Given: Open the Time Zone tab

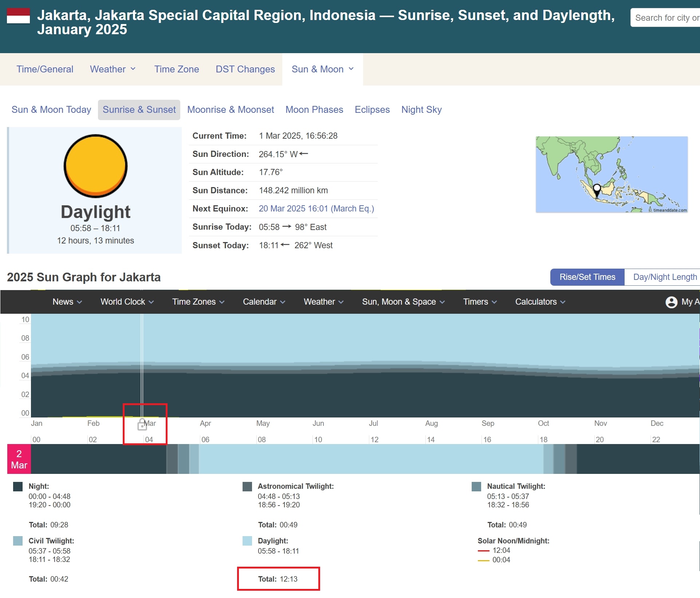Looking at the screenshot, I should tap(177, 69).
